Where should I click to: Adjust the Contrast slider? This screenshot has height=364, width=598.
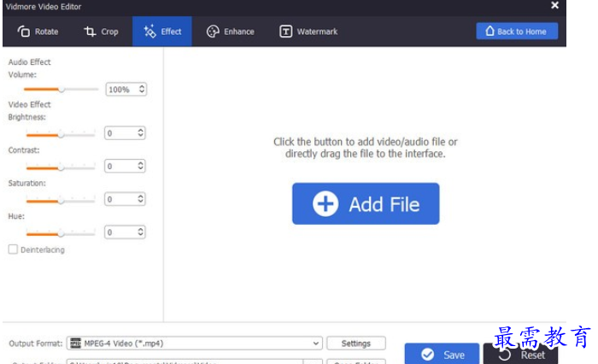click(x=61, y=167)
